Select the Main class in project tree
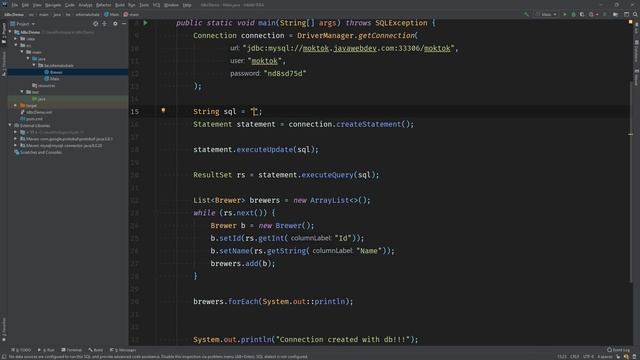This screenshot has height=360, width=640. click(x=51, y=79)
